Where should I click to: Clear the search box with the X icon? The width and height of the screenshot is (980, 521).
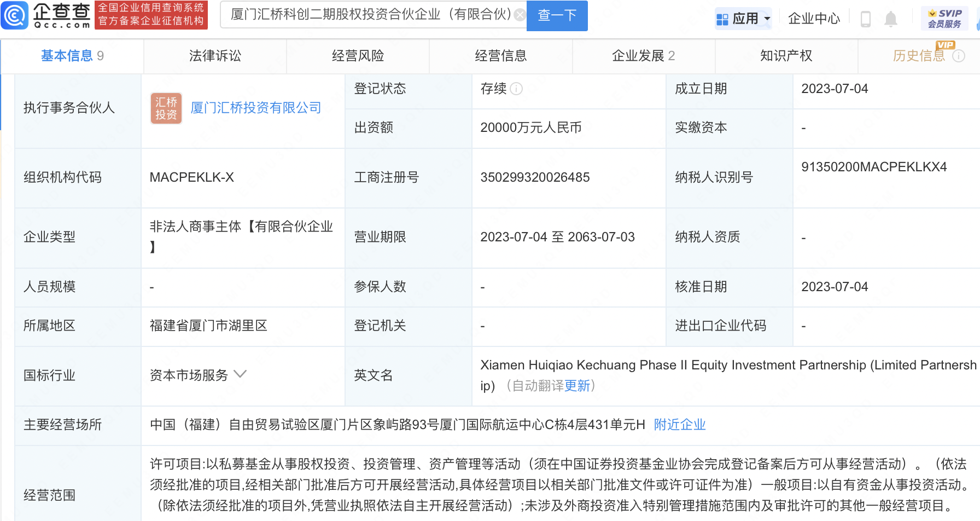click(520, 15)
